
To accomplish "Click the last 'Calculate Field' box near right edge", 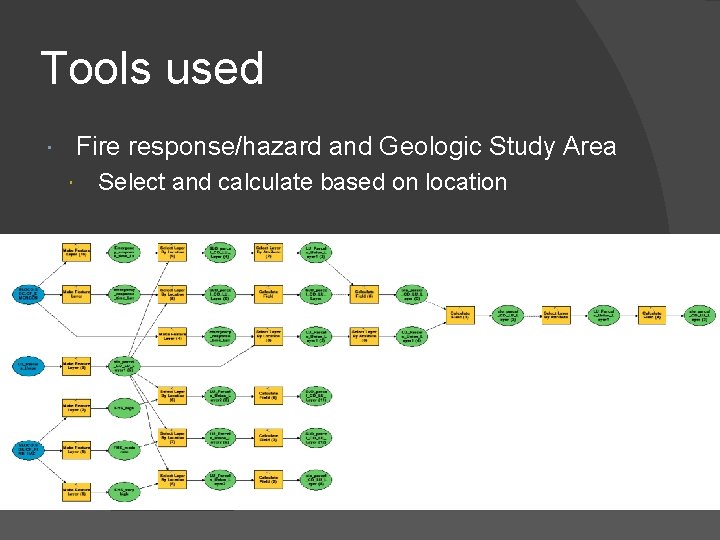I will (x=652, y=315).
